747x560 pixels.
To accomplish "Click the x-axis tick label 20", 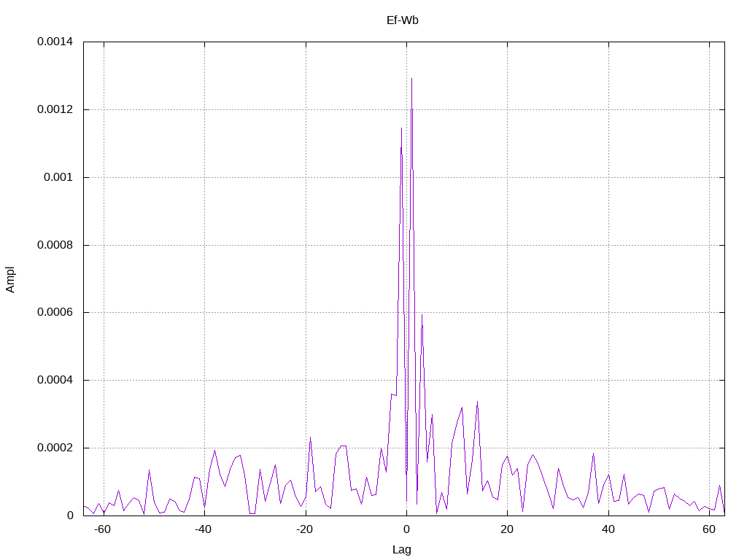I will [x=507, y=529].
